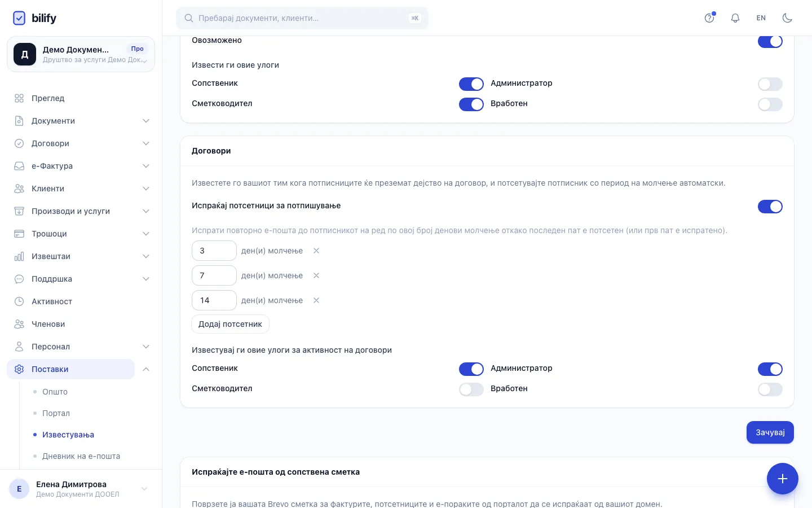Go to Дневник на е-пошта submenu item

pos(81,456)
